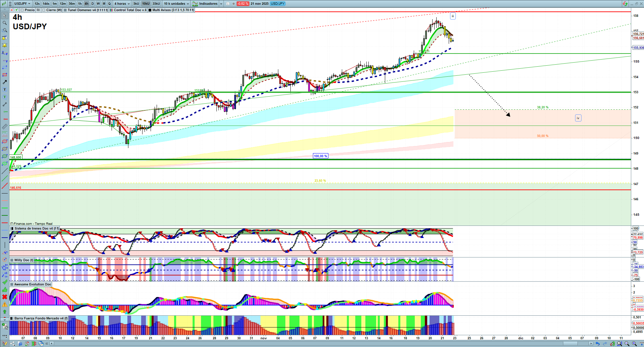644x347 pixels.
Task: Click the alert bell icon in sidebar
Action: (x=5, y=45)
